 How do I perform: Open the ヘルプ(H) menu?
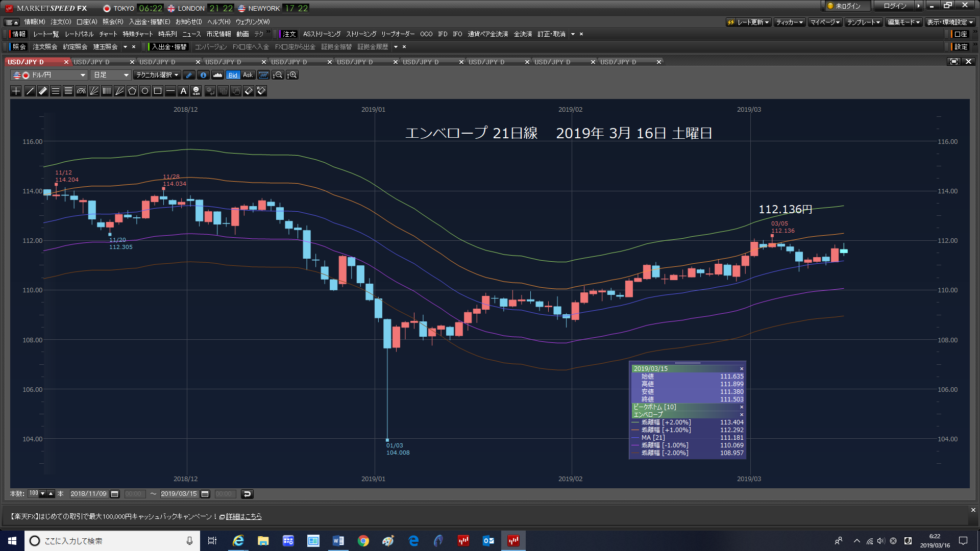click(x=218, y=22)
